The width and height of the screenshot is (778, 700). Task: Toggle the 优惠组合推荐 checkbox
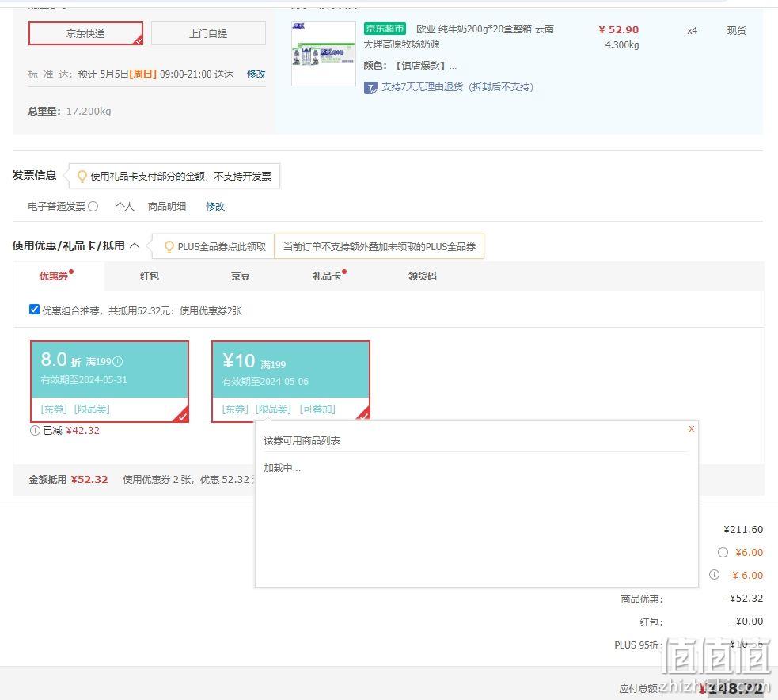[34, 310]
